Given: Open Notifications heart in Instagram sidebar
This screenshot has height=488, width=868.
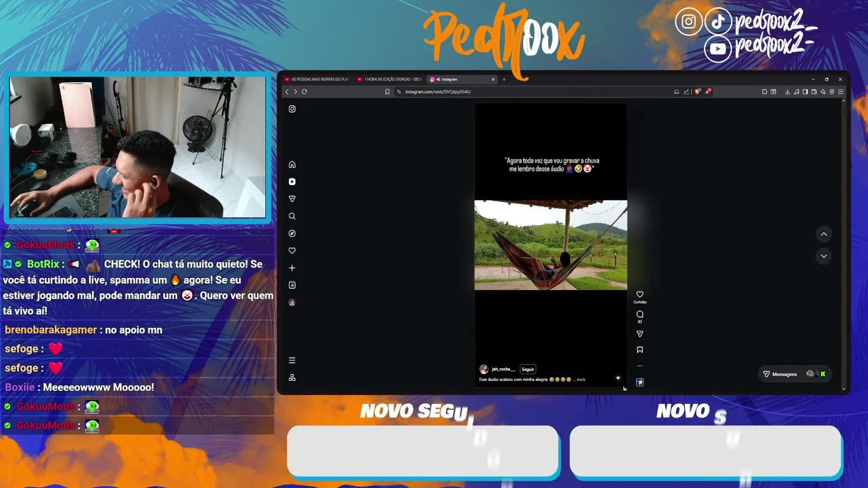Looking at the screenshot, I should (292, 251).
